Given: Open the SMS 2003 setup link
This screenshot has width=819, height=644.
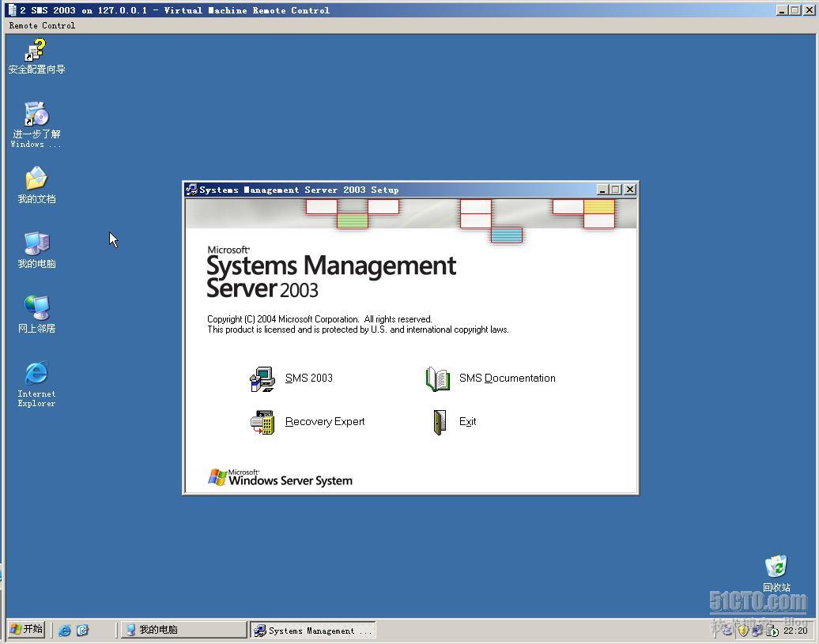Looking at the screenshot, I should (x=308, y=378).
